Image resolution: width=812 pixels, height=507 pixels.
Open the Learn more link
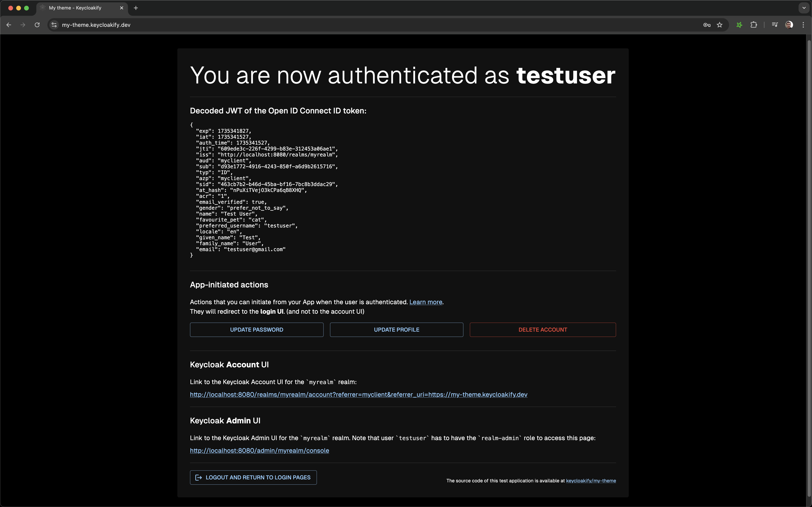tap(426, 302)
